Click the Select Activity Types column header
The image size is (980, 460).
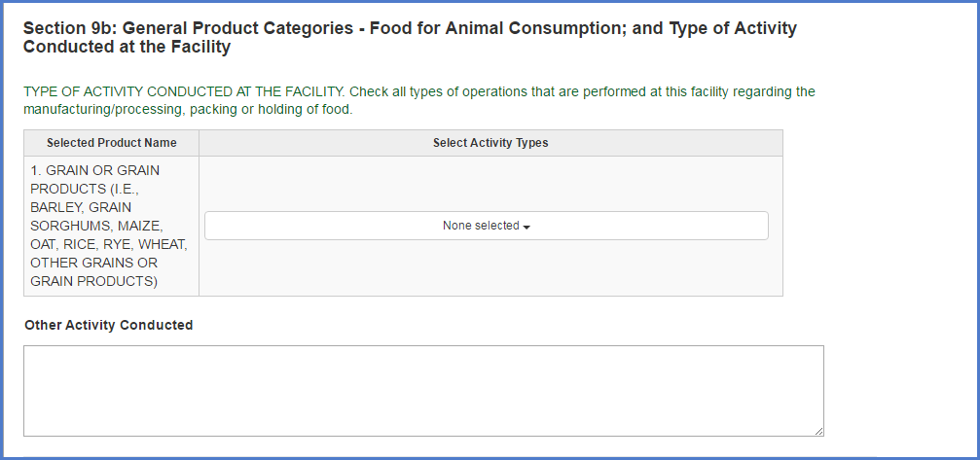click(x=490, y=143)
